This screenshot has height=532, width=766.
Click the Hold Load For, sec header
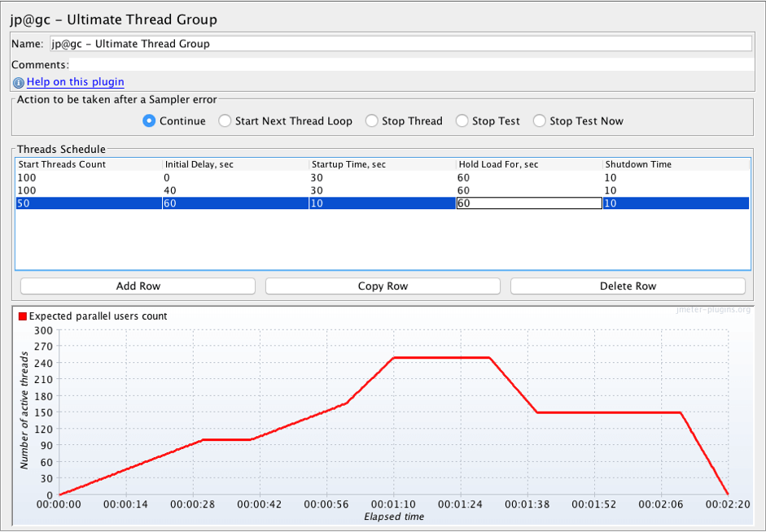tap(529, 164)
